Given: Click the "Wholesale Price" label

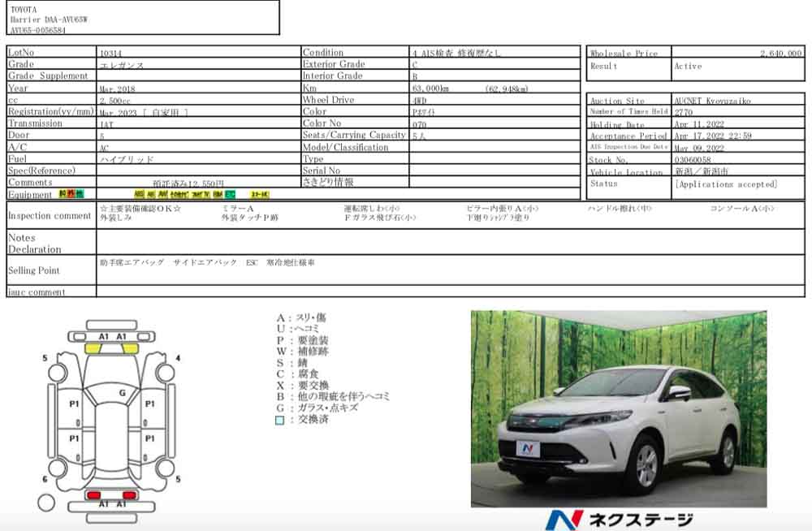Looking at the screenshot, I should tap(624, 54).
